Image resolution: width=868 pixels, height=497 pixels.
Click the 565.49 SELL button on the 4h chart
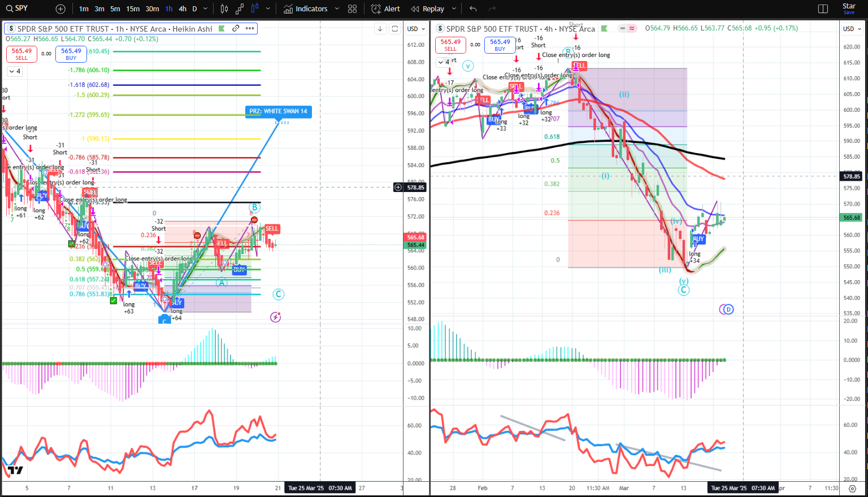450,45
